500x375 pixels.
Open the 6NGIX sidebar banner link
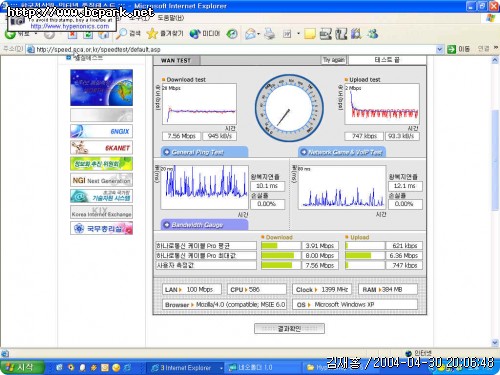click(101, 131)
